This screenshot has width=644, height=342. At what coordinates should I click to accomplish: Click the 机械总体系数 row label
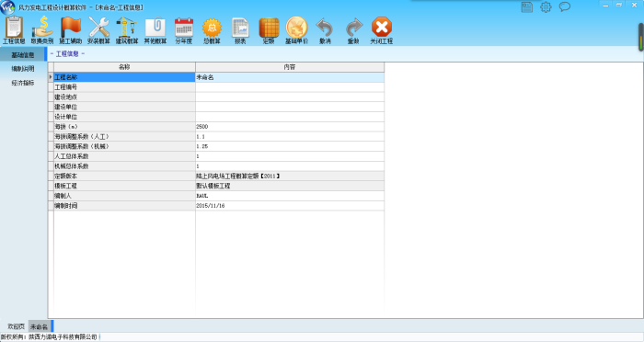point(124,166)
